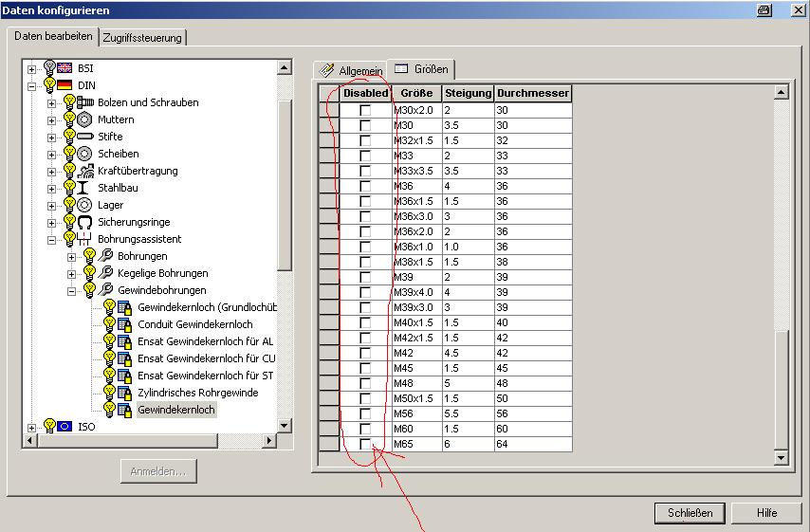Select the Sicherungsringe retaining ring icon
The height and width of the screenshot is (532, 810).
pos(84,222)
